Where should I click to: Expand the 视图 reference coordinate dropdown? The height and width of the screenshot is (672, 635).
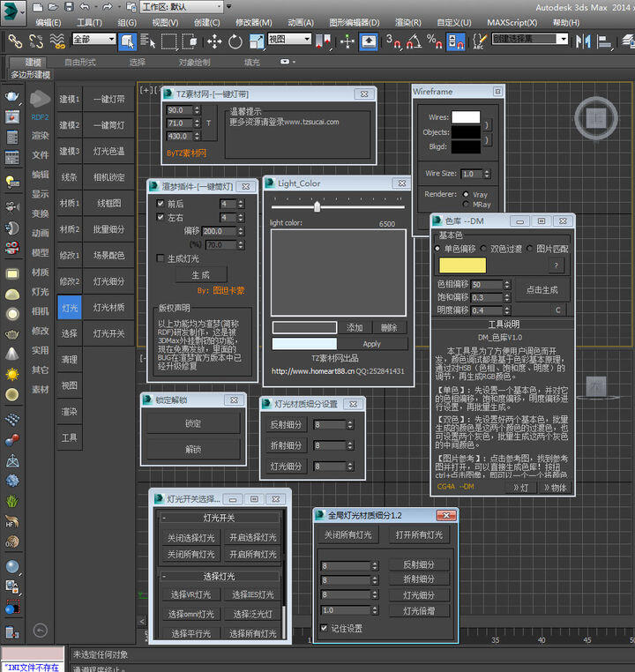[290, 40]
